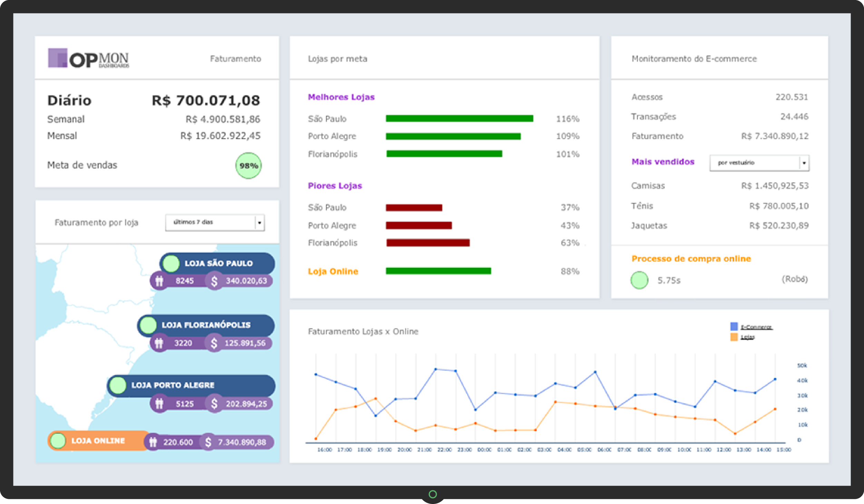Click the '(Robô)' label
The width and height of the screenshot is (864, 504).
coord(795,279)
